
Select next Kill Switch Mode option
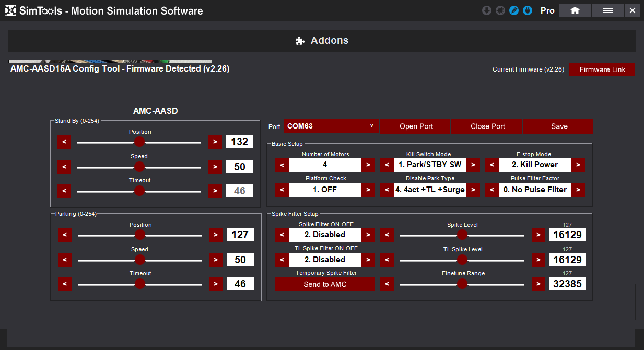pyautogui.click(x=473, y=165)
